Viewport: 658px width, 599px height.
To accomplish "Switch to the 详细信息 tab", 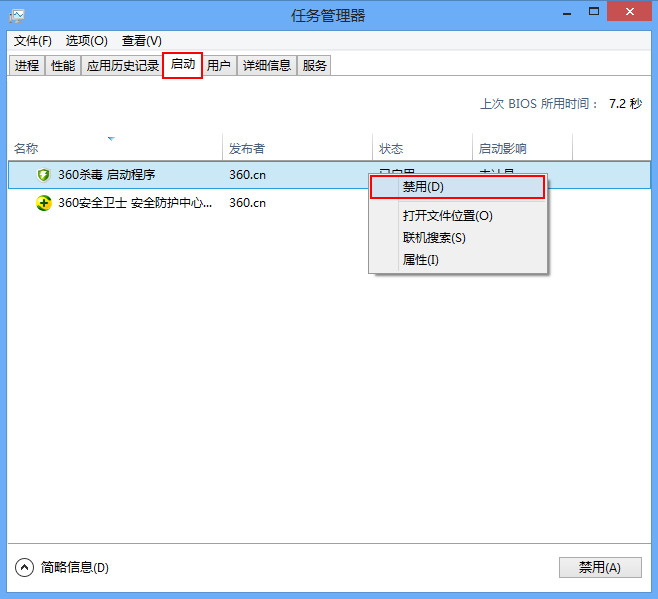I will point(267,66).
